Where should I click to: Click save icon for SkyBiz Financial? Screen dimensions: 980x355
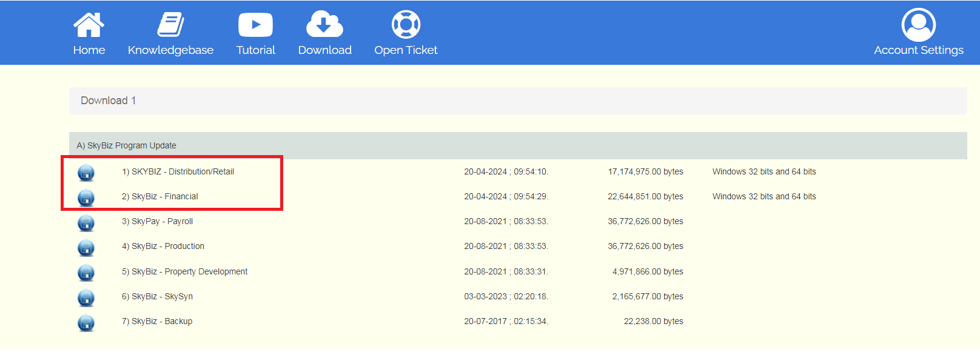click(86, 197)
